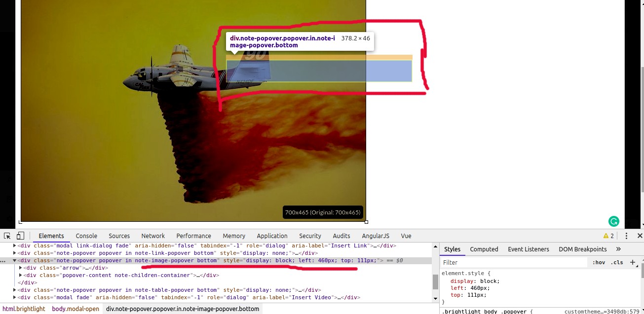Switch to the Elements tab

tap(51, 236)
